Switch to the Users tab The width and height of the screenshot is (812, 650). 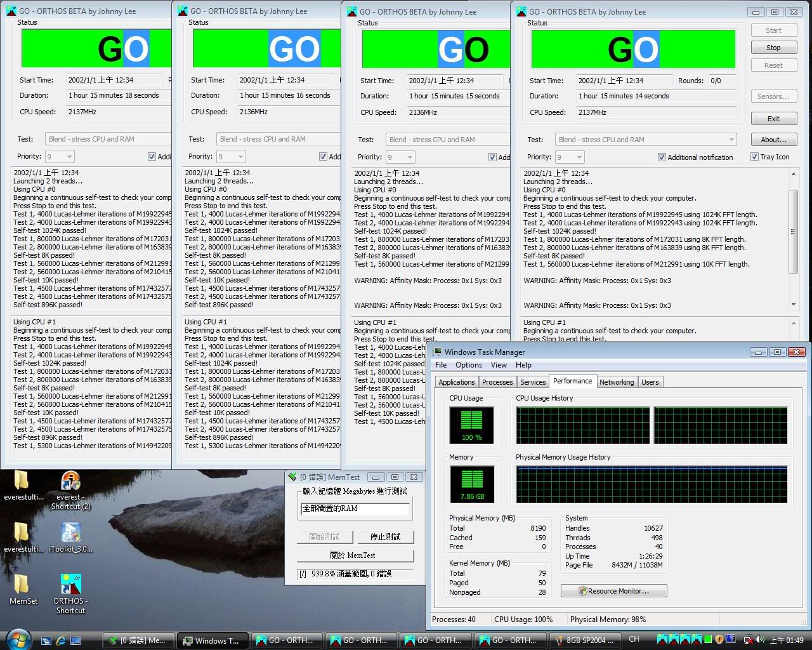(x=650, y=382)
